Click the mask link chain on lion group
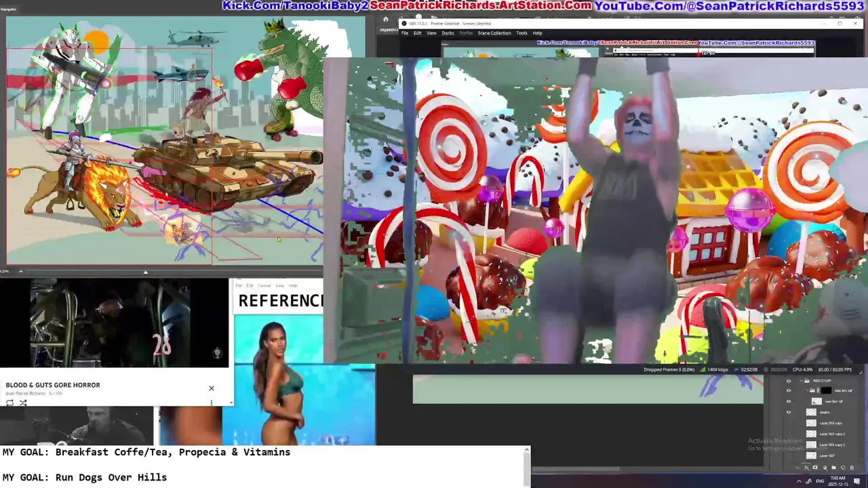868x488 pixels. coord(818,390)
